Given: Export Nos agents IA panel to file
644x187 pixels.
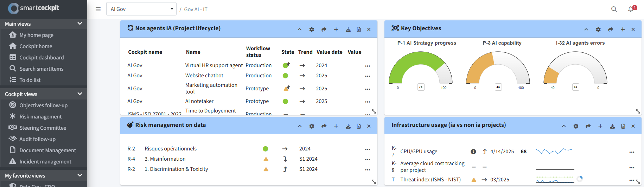Looking at the screenshot, I should 359,30.
